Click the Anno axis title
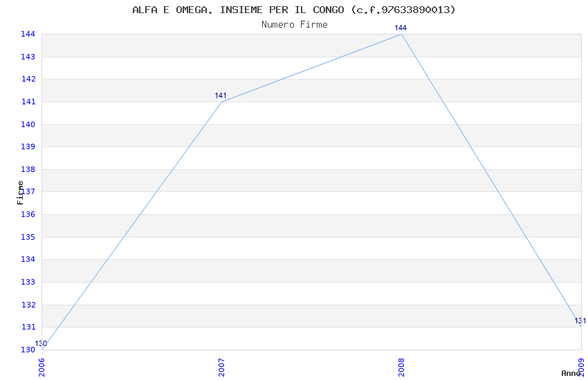The height and width of the screenshot is (380, 588). (571, 373)
